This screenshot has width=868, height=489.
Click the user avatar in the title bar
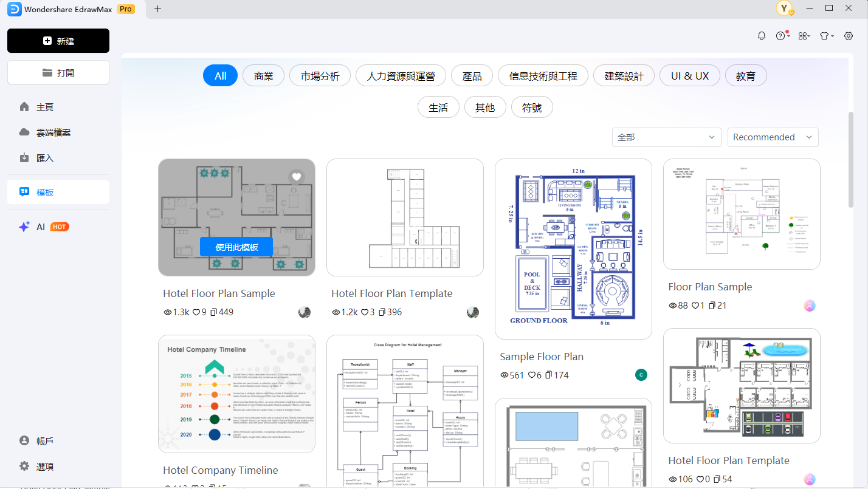pyautogui.click(x=785, y=9)
